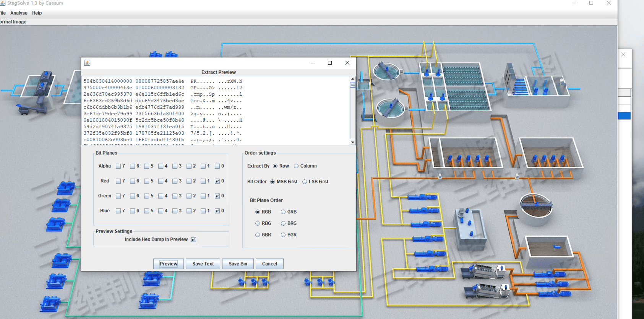
Task: Click the StegSolve app icon in the title bar
Action: tap(2, 3)
